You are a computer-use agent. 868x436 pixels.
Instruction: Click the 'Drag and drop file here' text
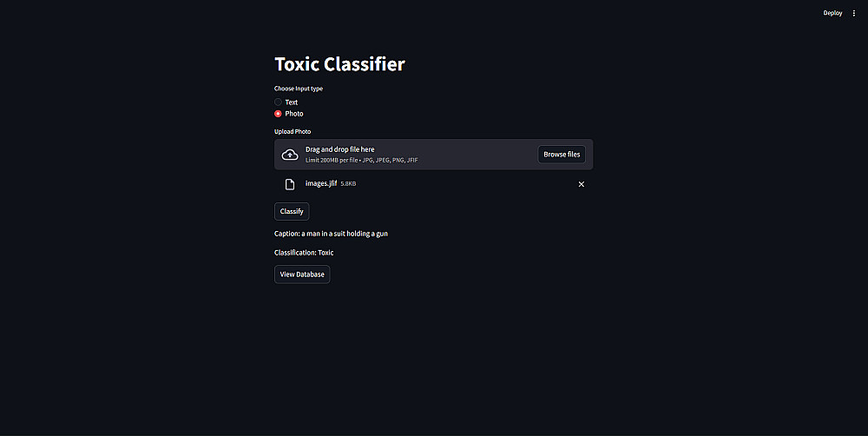coord(340,149)
